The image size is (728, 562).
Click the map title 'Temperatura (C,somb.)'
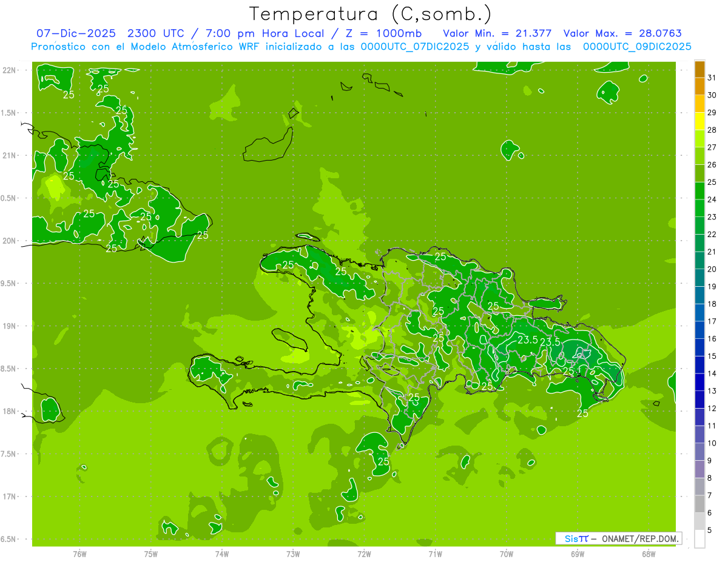point(371,14)
